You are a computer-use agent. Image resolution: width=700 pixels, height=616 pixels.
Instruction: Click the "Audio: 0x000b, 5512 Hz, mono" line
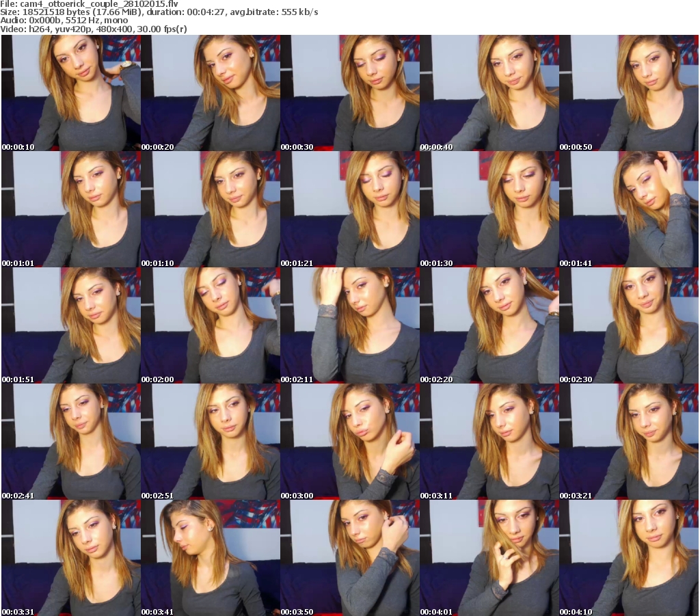coord(64,21)
